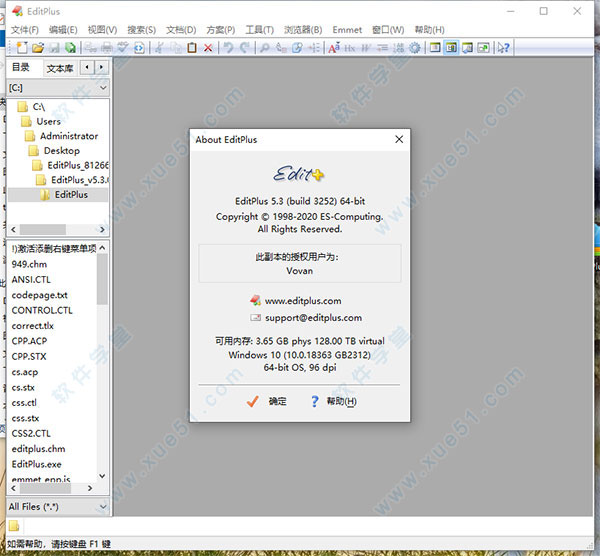This screenshot has width=600, height=556.
Task: Click the Paste clipboard icon in toolbar
Action: point(191,47)
